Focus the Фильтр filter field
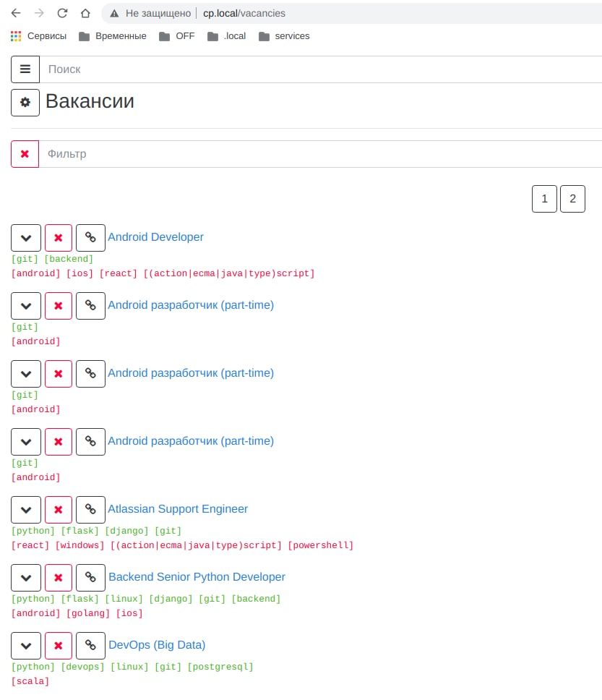The image size is (602, 700). click(320, 154)
